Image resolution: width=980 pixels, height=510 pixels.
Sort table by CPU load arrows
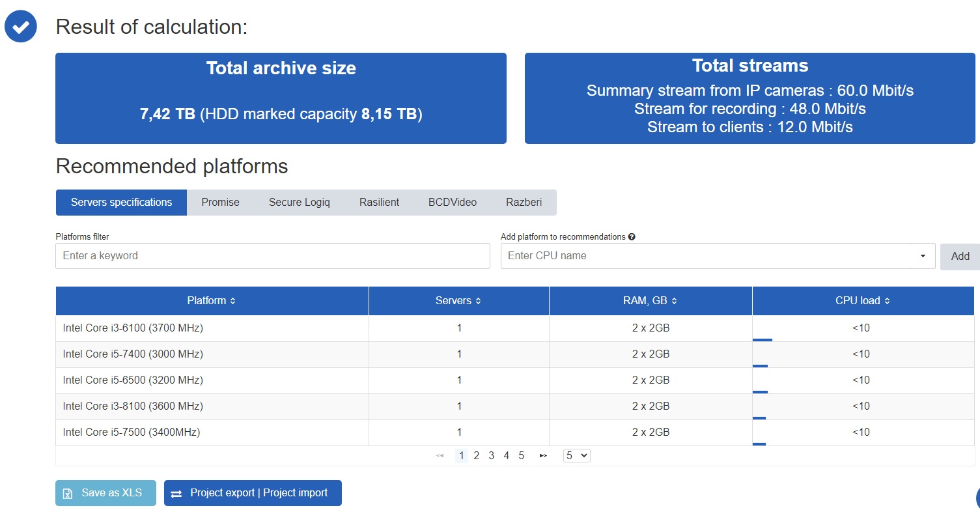(x=888, y=301)
